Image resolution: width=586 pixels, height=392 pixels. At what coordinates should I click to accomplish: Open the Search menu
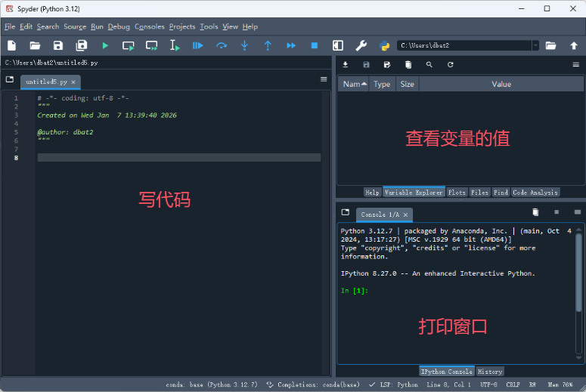point(48,26)
